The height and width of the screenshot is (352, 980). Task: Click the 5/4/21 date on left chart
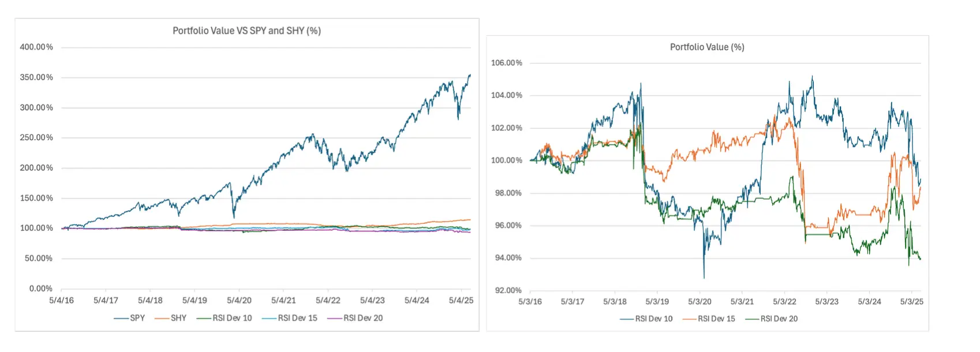(283, 300)
